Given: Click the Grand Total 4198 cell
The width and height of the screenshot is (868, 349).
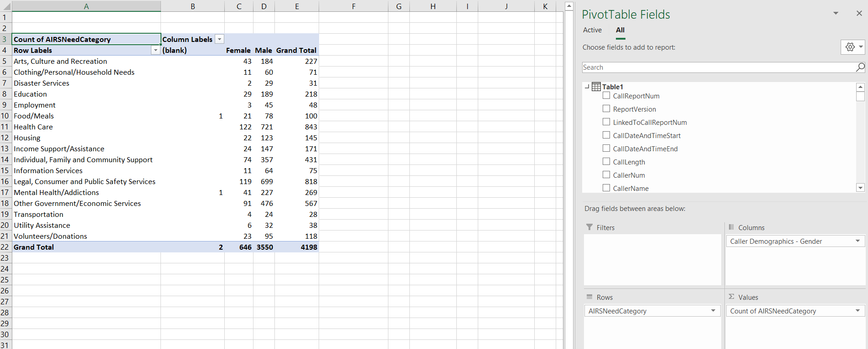Looking at the screenshot, I should coord(297,247).
